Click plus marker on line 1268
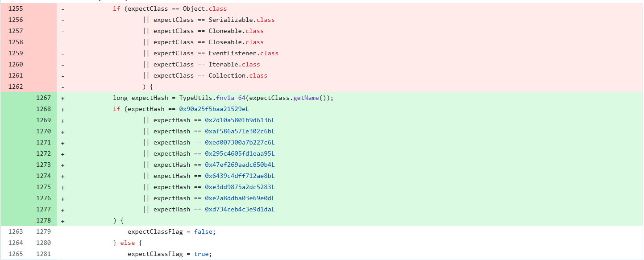This screenshot has height=260, width=644. (x=62, y=109)
